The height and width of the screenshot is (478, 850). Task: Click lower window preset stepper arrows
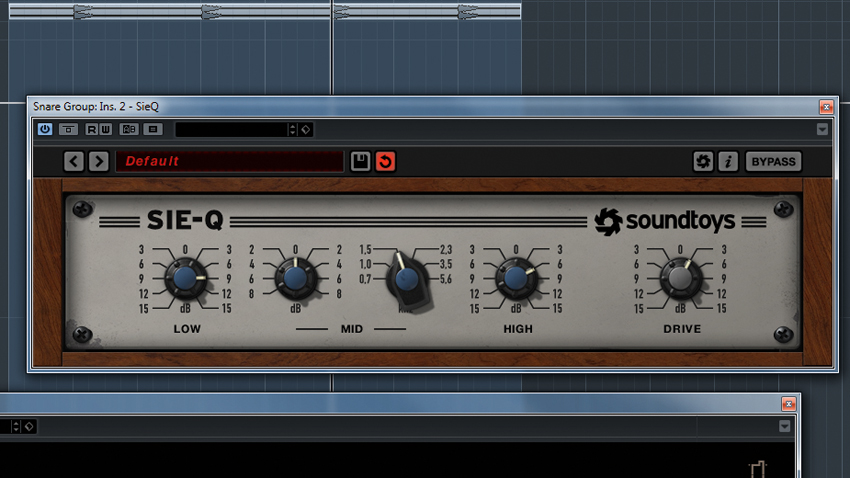tap(16, 427)
